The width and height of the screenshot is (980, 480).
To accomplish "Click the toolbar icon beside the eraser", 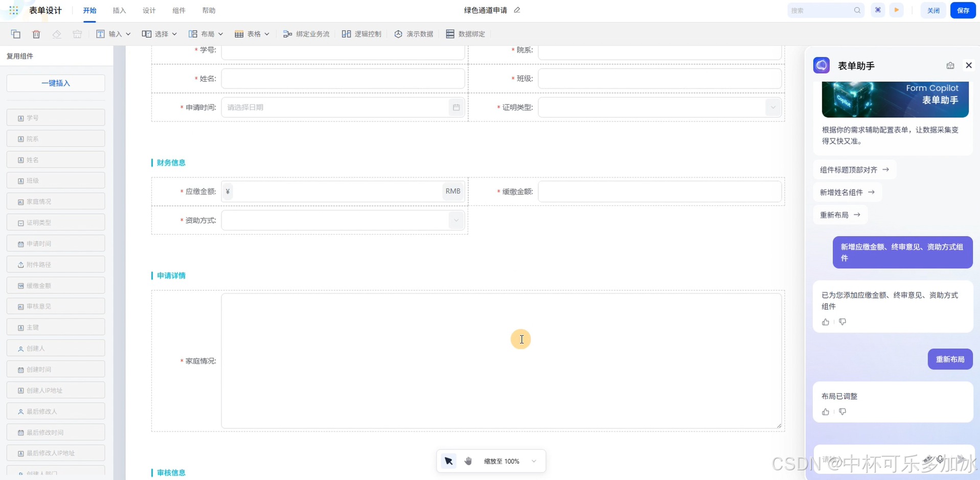I will [77, 34].
